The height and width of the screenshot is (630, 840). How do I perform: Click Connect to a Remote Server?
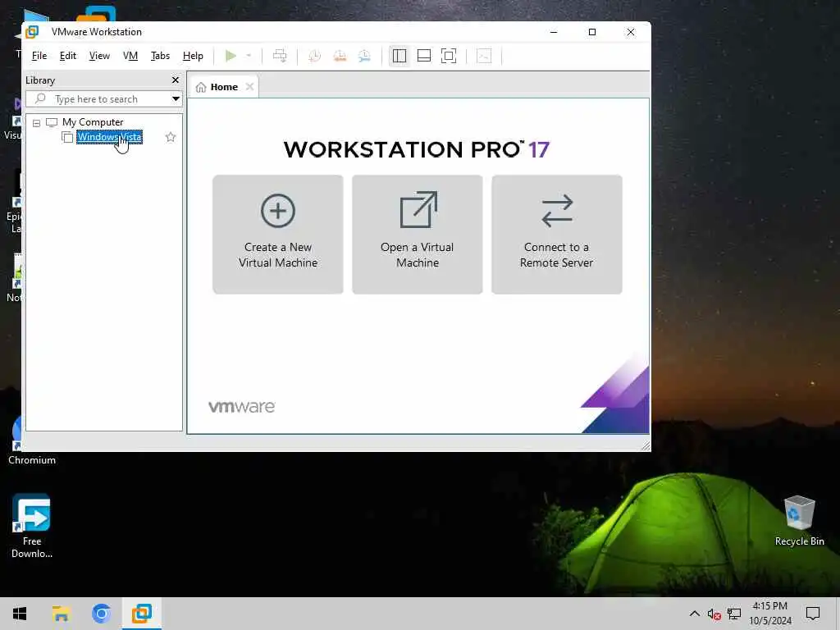coord(557,234)
